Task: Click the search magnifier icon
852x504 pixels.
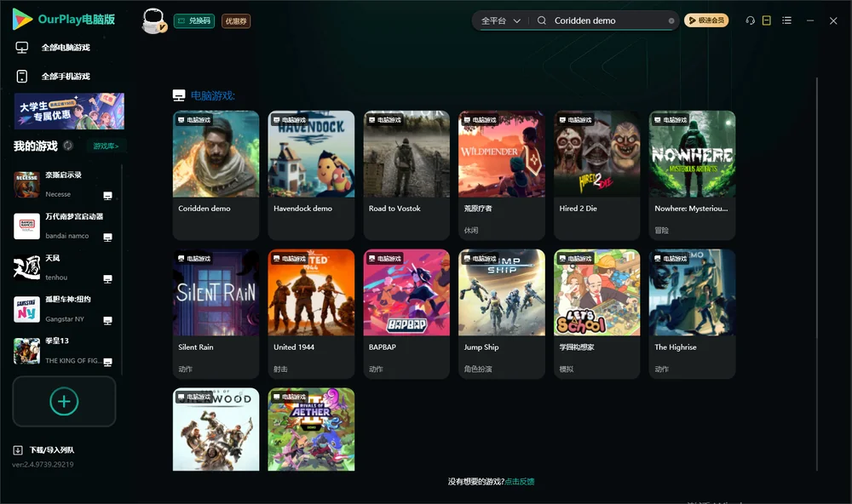Action: [542, 20]
